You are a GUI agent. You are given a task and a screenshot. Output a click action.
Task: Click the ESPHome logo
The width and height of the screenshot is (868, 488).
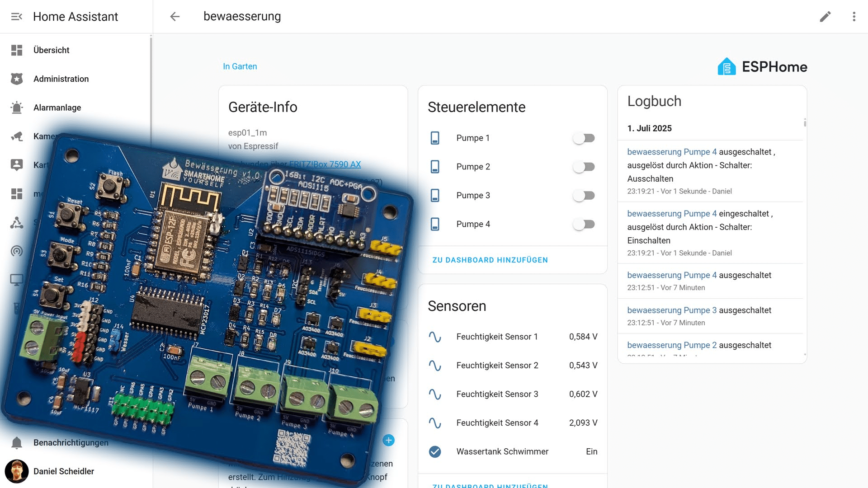[x=762, y=67]
